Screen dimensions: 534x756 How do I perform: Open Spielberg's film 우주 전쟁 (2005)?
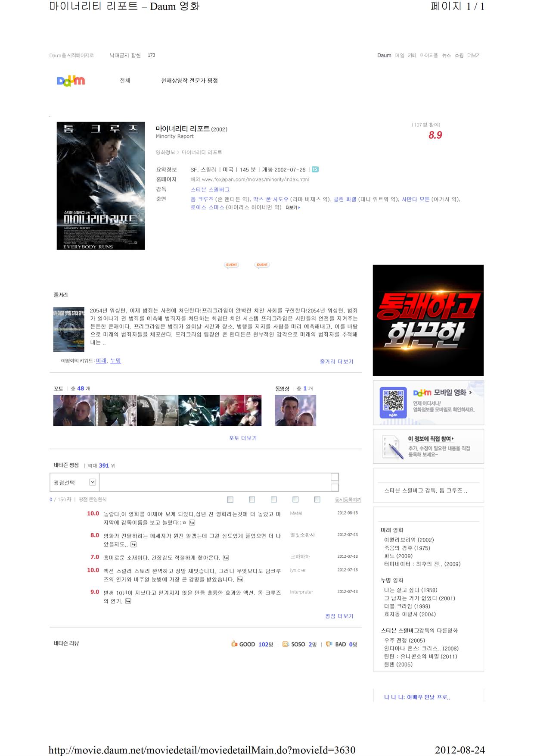pyautogui.click(x=404, y=640)
